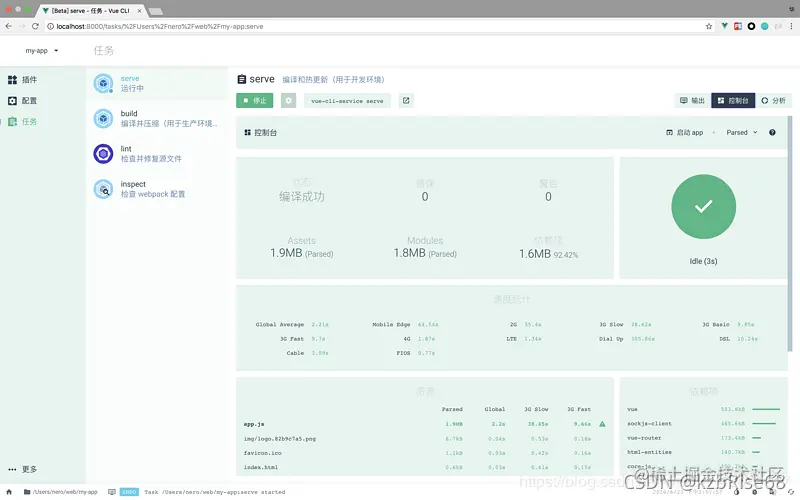Open task parameters with the gear button
The image size is (800, 500).
point(288,101)
